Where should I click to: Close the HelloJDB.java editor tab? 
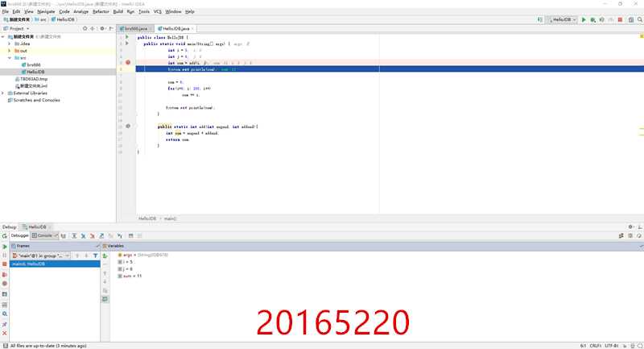point(192,29)
